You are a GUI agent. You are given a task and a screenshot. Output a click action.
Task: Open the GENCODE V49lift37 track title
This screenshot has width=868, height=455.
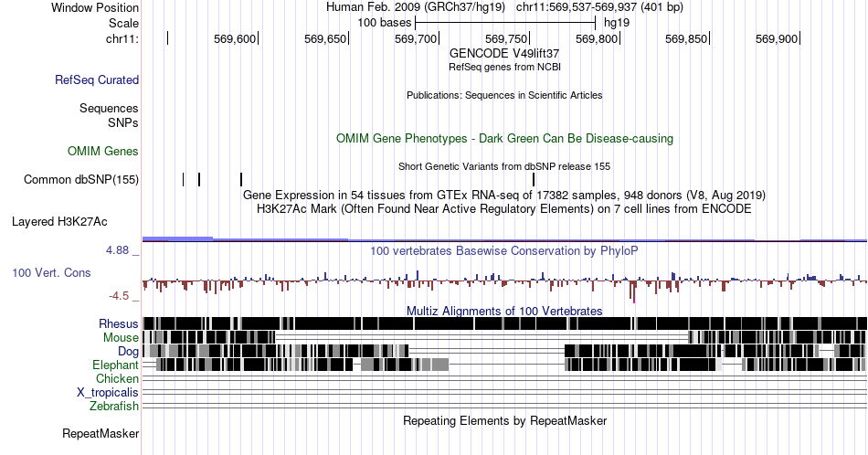pos(504,53)
